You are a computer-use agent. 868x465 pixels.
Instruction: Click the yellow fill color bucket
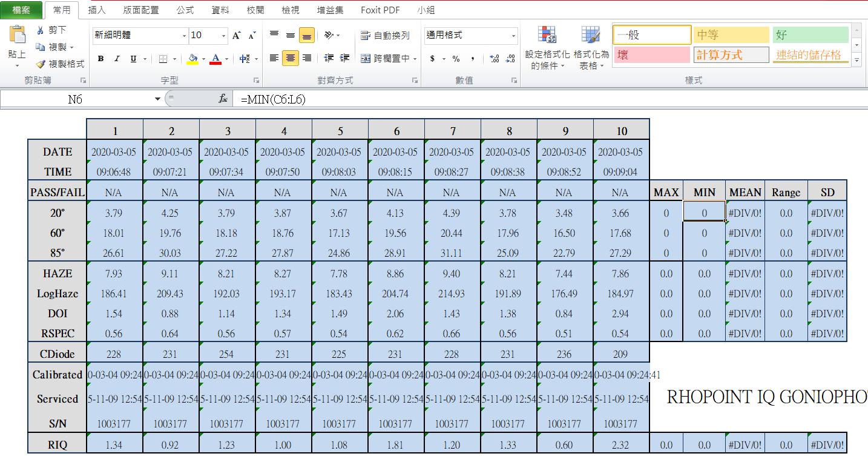[192, 59]
